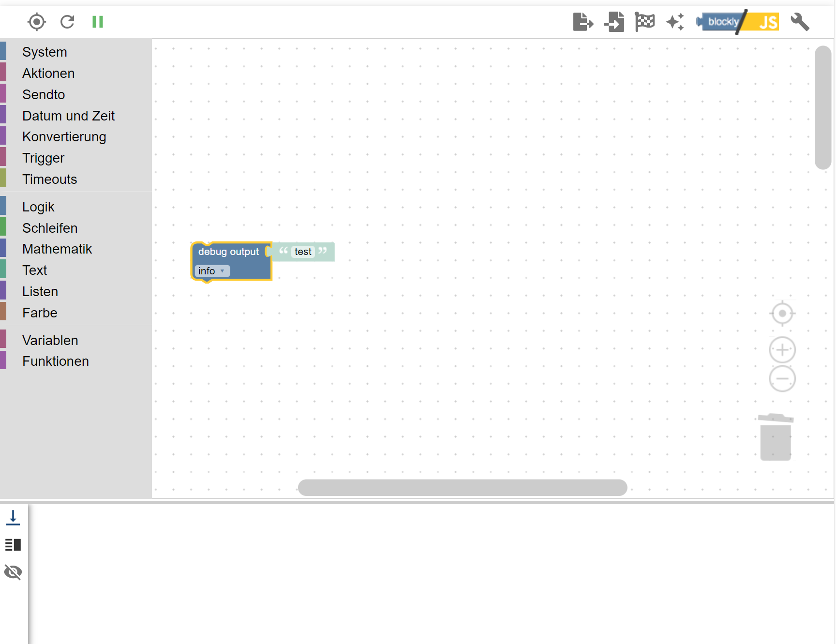This screenshot has width=837, height=644.
Task: Click the trash can on workspace
Action: [776, 437]
